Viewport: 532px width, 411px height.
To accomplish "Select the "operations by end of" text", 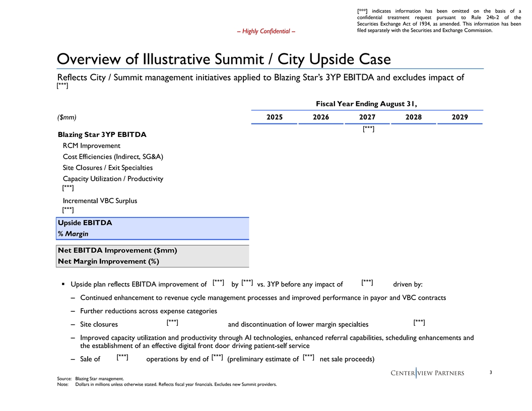I will [x=177, y=359].
